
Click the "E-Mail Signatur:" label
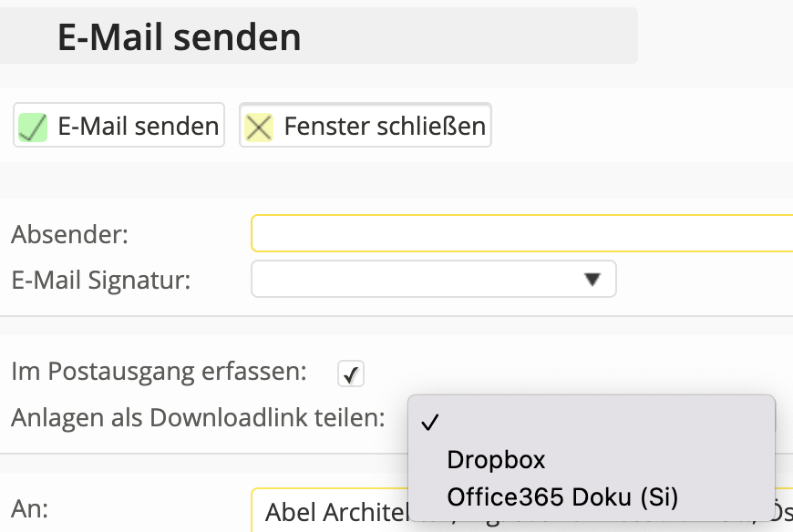click(101, 280)
